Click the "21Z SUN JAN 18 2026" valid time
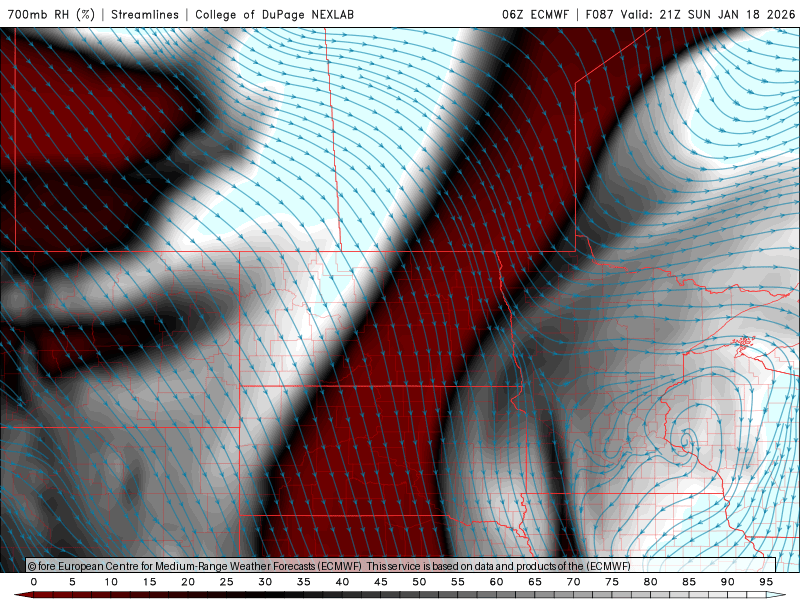The image size is (800, 600). 727,14
